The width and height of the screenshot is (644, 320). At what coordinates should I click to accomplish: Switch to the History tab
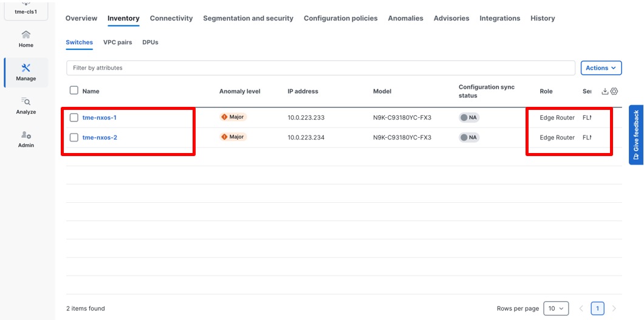(543, 18)
